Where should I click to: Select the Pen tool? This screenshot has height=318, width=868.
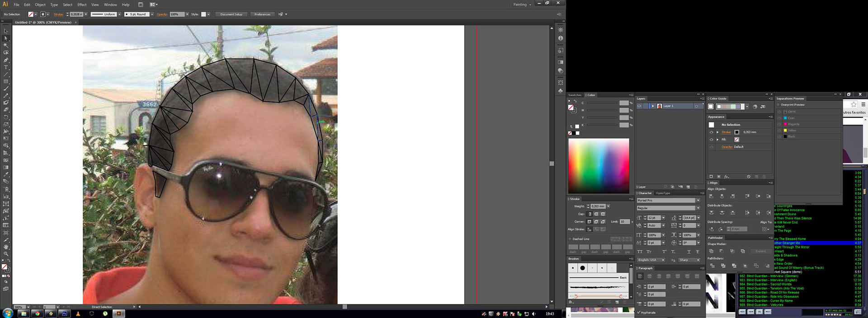6,60
